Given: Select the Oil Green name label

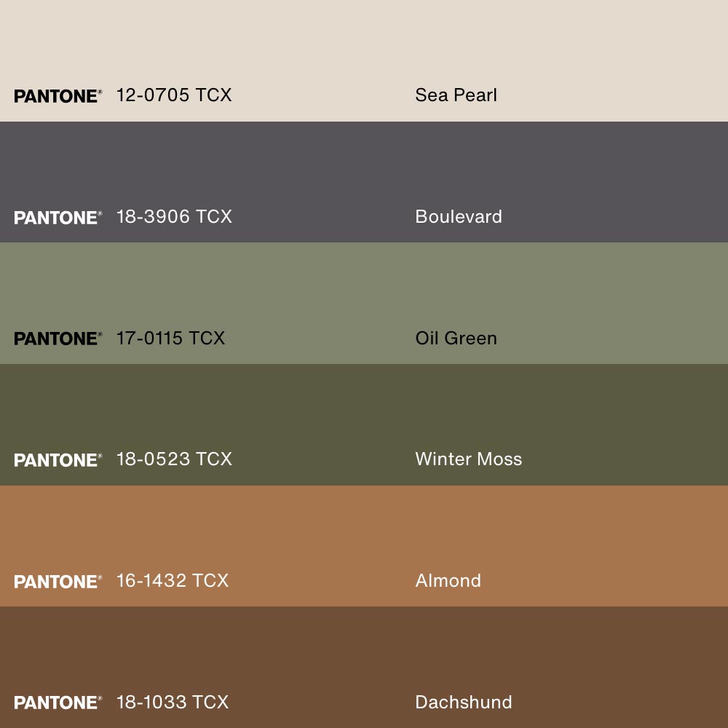Looking at the screenshot, I should (456, 338).
